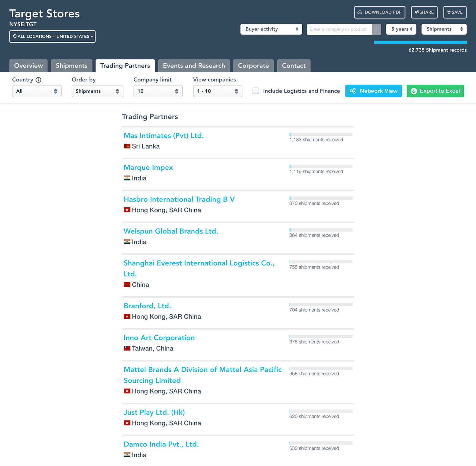Click the blue shipment records progress bar

[420, 42]
